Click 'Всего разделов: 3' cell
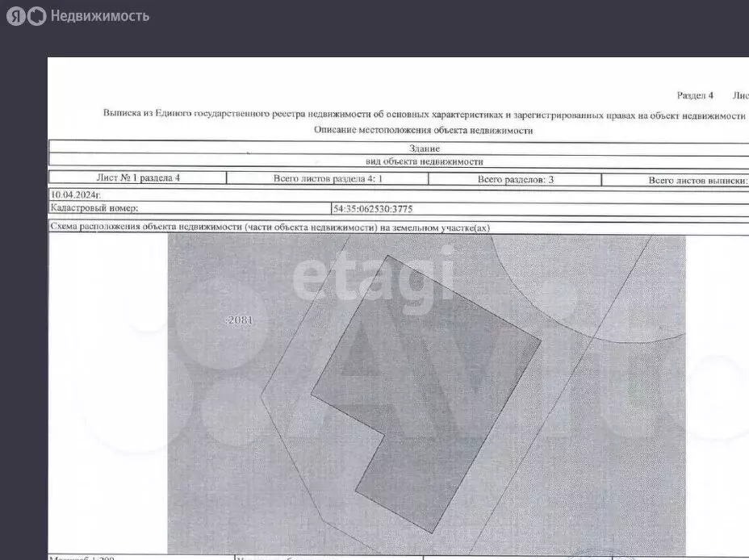749x560 pixels. click(515, 179)
